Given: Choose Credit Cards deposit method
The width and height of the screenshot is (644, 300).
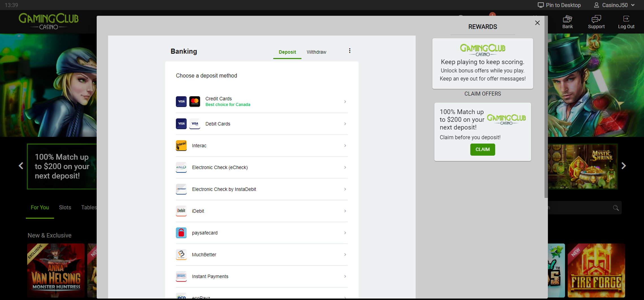Looking at the screenshot, I should click(x=262, y=102).
